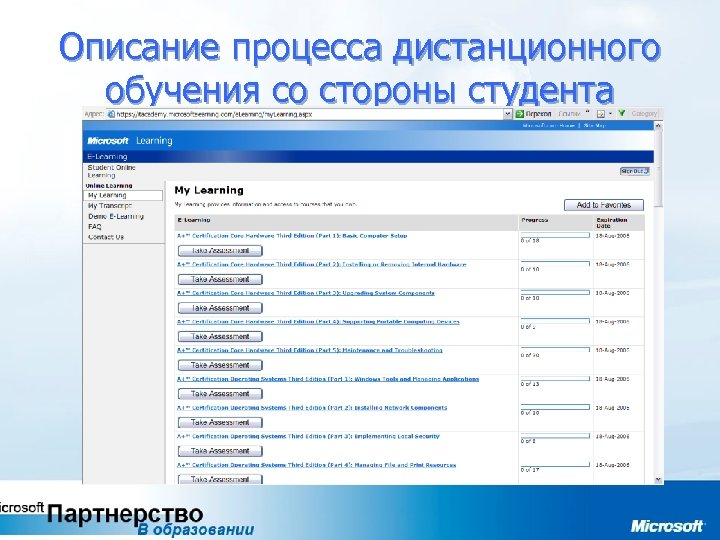
Task: Open Demo E-Learning in the sidebar
Action: click(116, 216)
